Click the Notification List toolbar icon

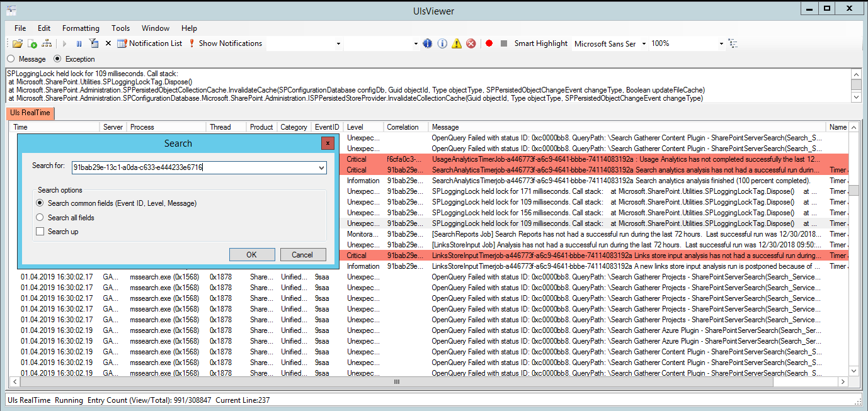tap(122, 43)
